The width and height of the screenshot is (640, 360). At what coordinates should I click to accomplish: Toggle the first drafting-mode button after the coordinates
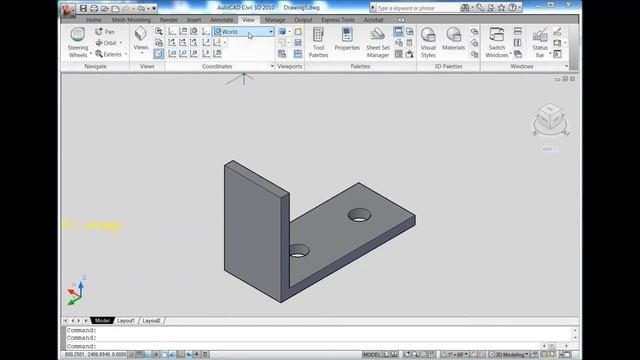(x=132, y=354)
